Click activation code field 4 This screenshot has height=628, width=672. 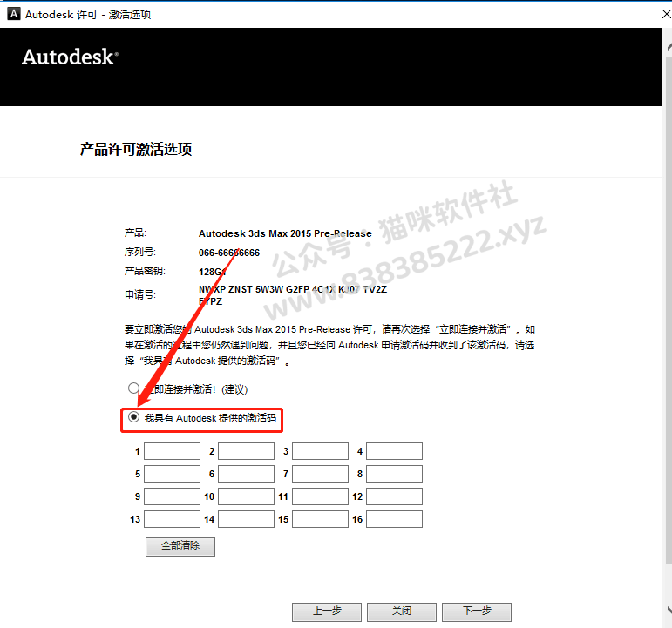394,451
